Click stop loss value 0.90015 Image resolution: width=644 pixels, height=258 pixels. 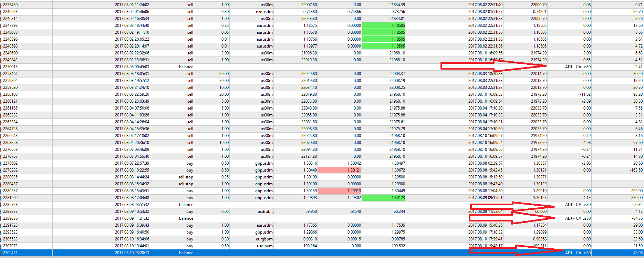[x=354, y=239]
